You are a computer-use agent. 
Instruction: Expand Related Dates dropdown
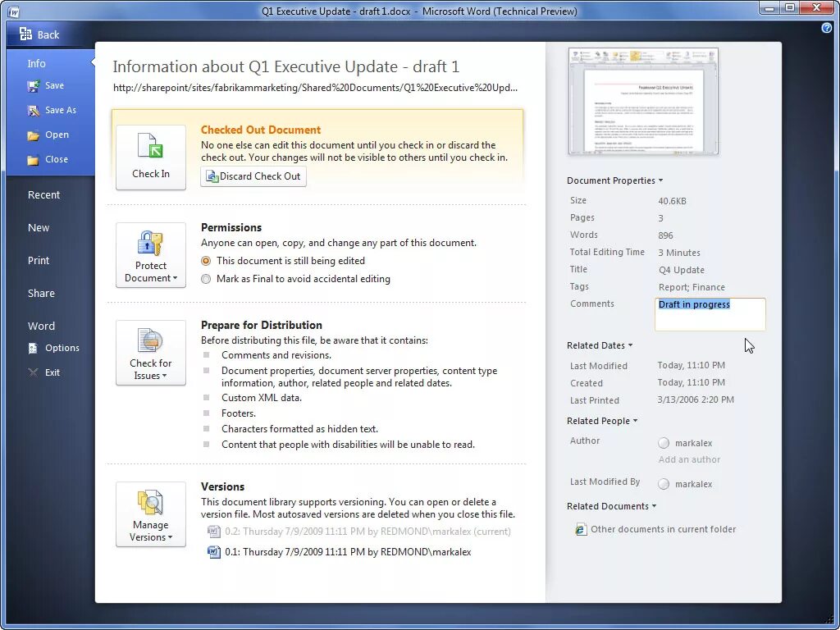[600, 345]
